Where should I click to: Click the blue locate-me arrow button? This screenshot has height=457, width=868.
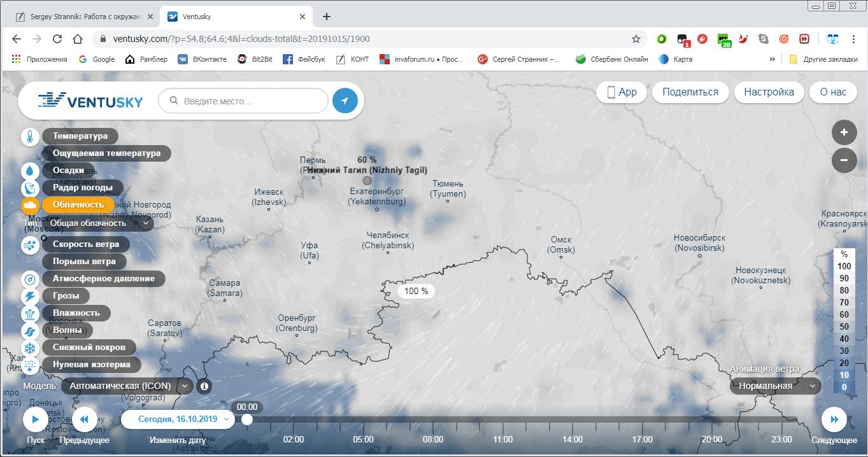345,101
